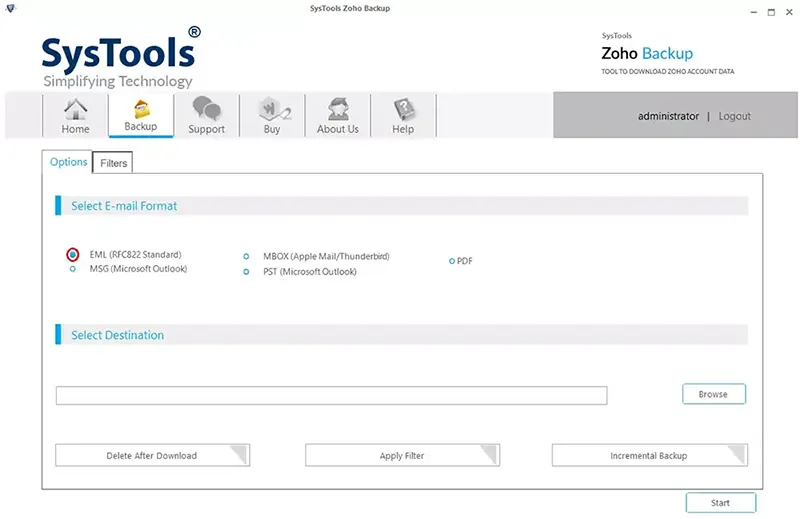
Task: Toggle the Apply Filter option
Action: point(403,455)
